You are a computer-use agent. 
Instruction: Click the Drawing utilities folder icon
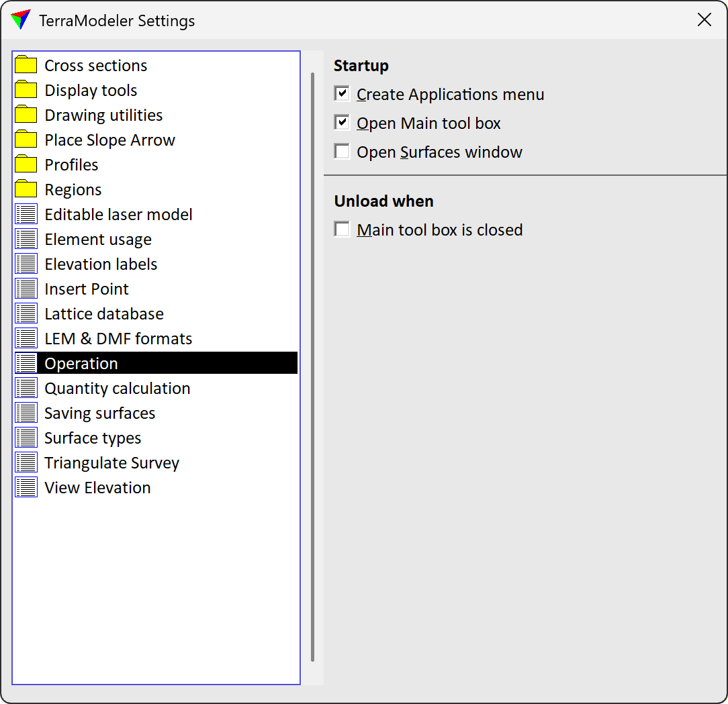(26, 115)
